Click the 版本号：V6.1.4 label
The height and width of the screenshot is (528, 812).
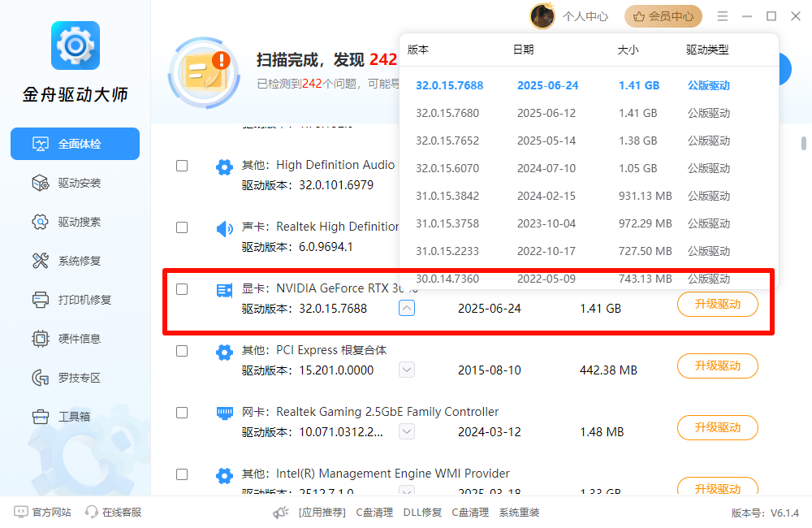point(765,513)
